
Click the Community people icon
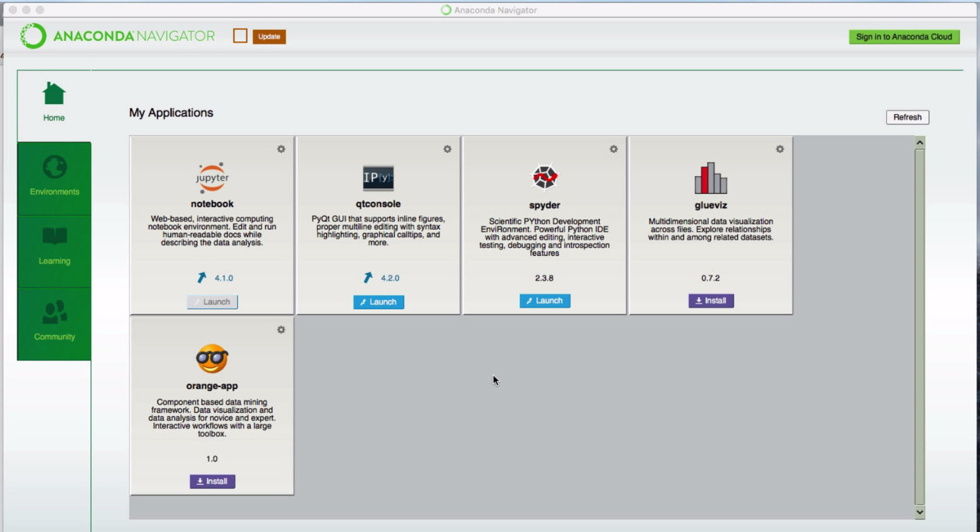pos(55,312)
